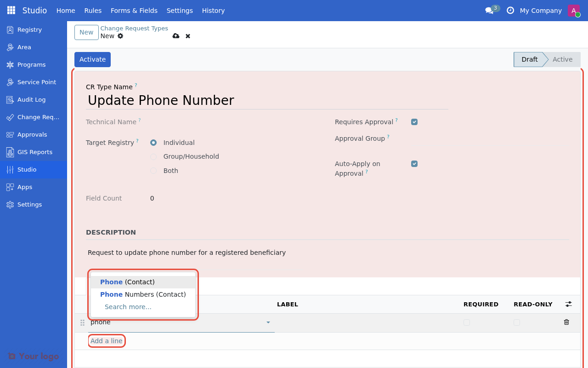
Task: Click the Activate button
Action: [92, 59]
